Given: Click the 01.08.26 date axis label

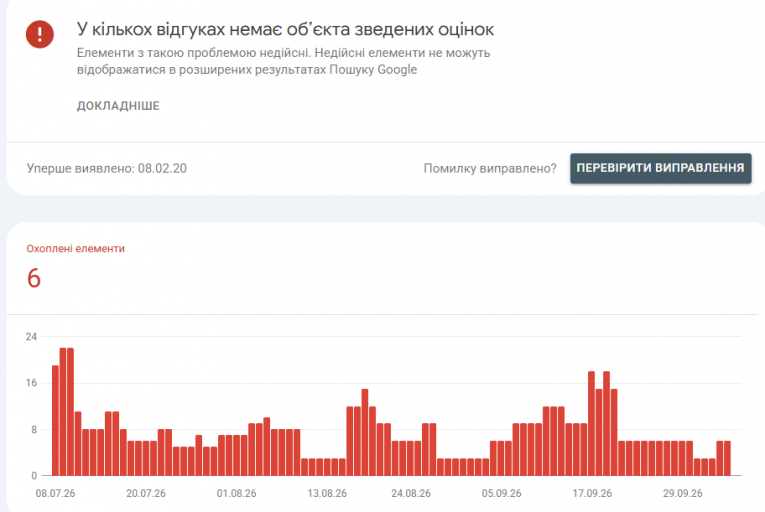Looking at the screenshot, I should [x=236, y=493].
